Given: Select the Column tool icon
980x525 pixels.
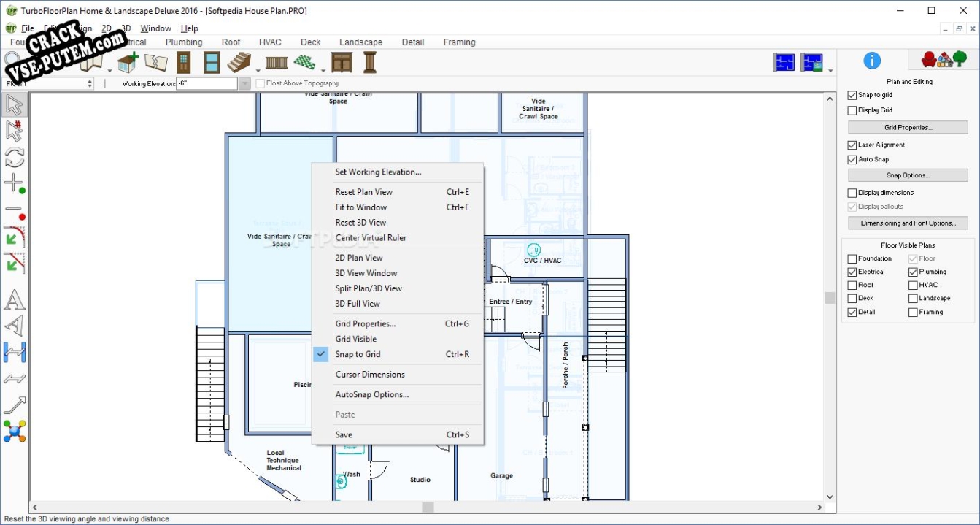Looking at the screenshot, I should pos(370,63).
